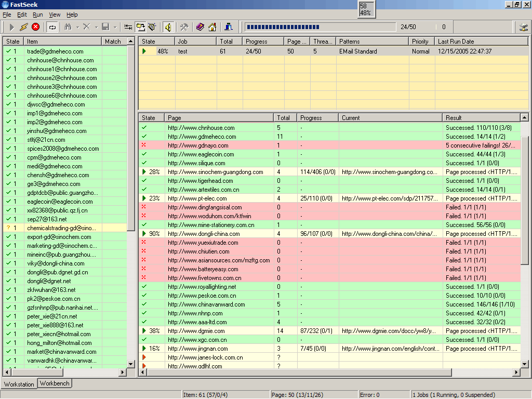
Task: Open the Run menu
Action: pos(37,15)
